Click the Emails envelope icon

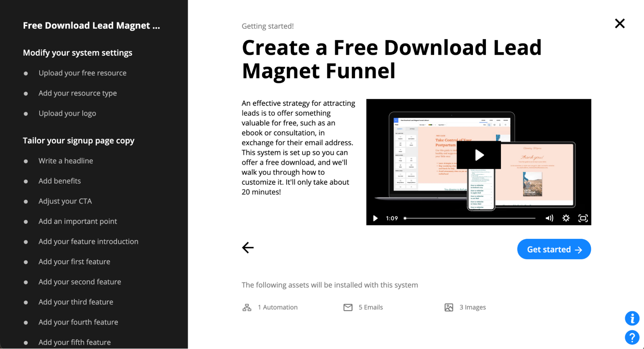coord(348,307)
